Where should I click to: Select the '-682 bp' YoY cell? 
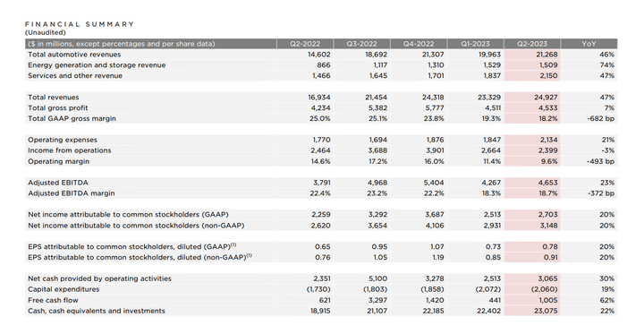tap(601, 119)
